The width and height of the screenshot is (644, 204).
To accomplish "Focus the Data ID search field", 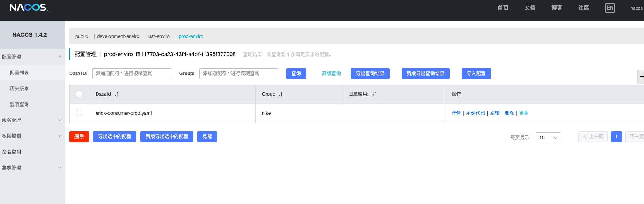I will (x=132, y=74).
